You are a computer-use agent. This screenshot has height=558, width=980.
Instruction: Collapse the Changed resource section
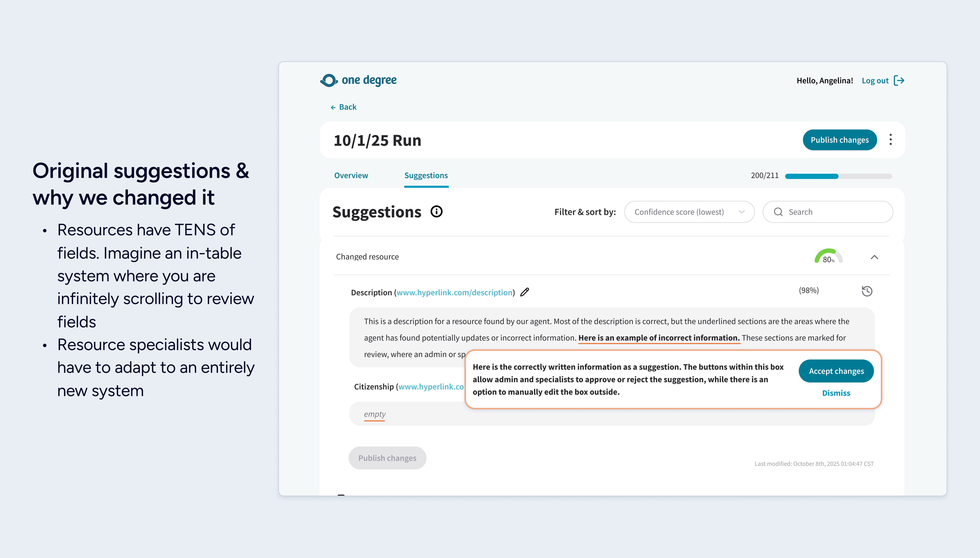pos(874,257)
